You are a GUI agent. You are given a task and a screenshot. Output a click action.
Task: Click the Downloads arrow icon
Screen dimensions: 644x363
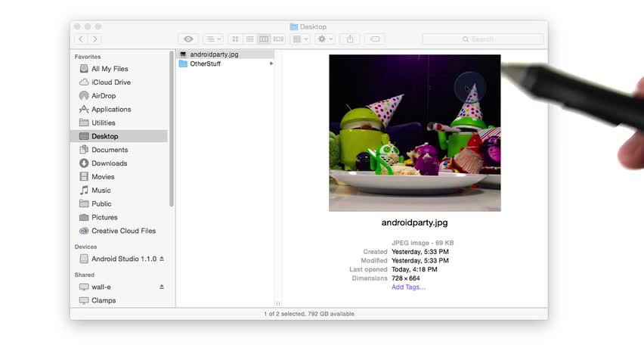pyautogui.click(x=84, y=163)
